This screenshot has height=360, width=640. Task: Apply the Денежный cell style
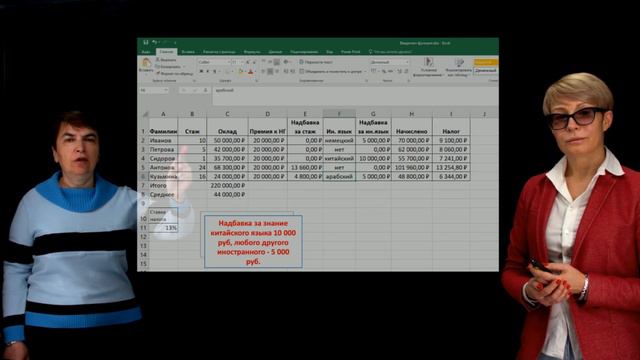[x=486, y=71]
